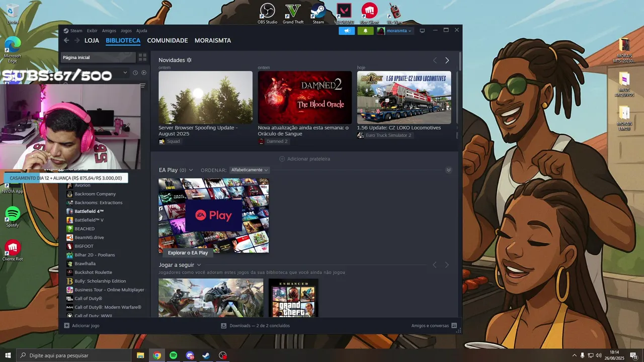The width and height of the screenshot is (644, 362).
Task: Open the Squad Server Browser Spoofing news thumbnail
Action: [x=205, y=98]
